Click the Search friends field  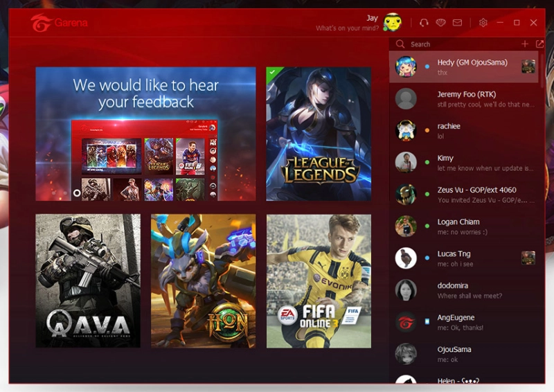tap(456, 44)
